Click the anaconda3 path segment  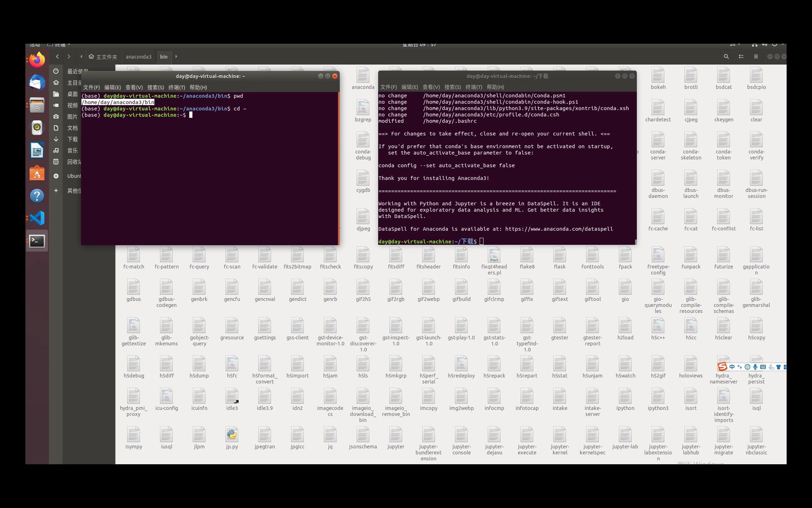[138, 57]
